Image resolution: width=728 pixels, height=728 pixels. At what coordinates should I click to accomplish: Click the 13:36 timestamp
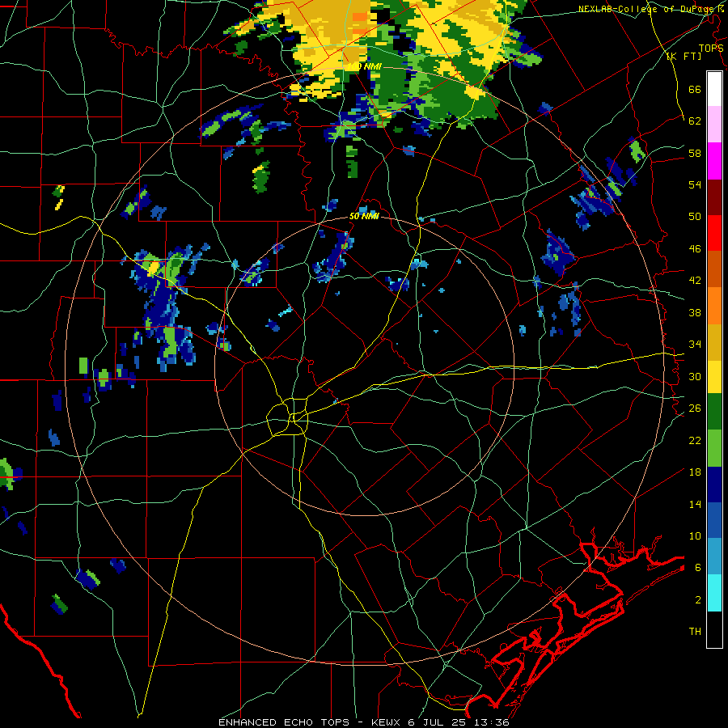[x=492, y=722]
